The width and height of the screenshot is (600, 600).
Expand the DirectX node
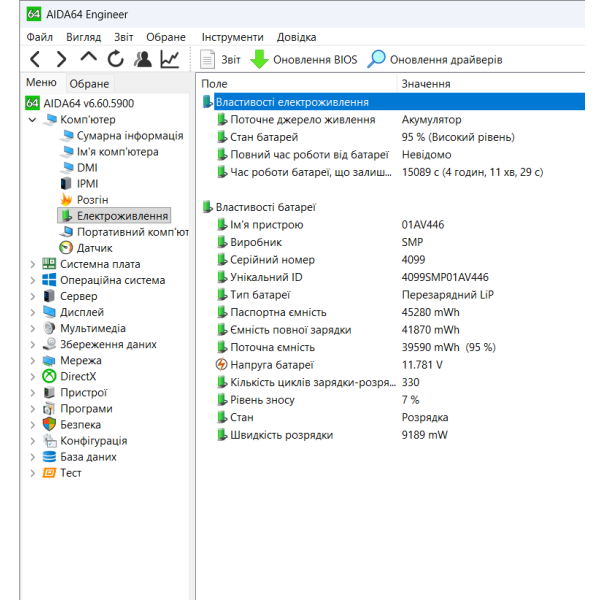point(33,377)
